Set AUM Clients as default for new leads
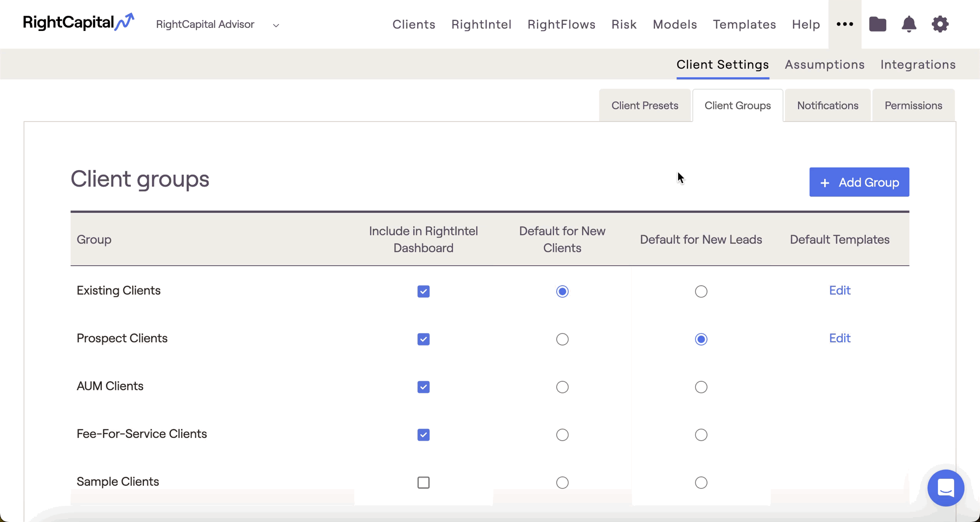 click(x=701, y=387)
